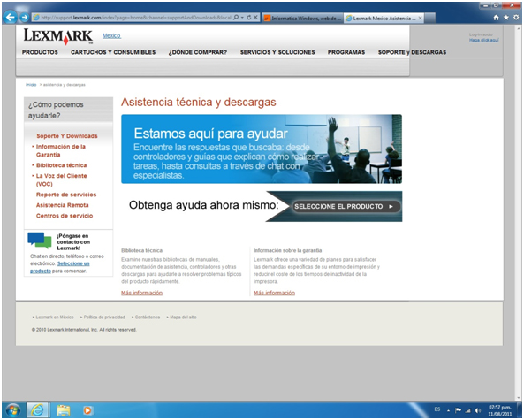The height and width of the screenshot is (420, 524).
Task: Open Windows Explorer folder taskbar icon
Action: [x=64, y=410]
